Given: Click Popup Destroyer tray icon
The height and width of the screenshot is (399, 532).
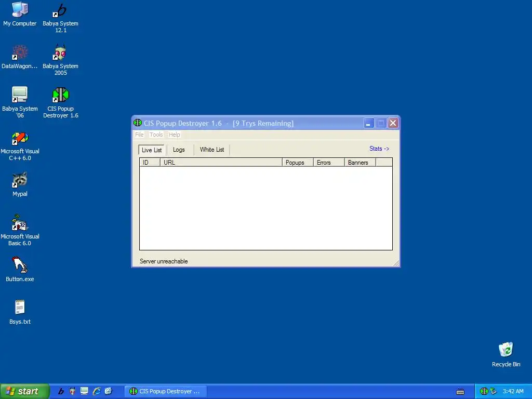Looking at the screenshot, I should [484, 391].
